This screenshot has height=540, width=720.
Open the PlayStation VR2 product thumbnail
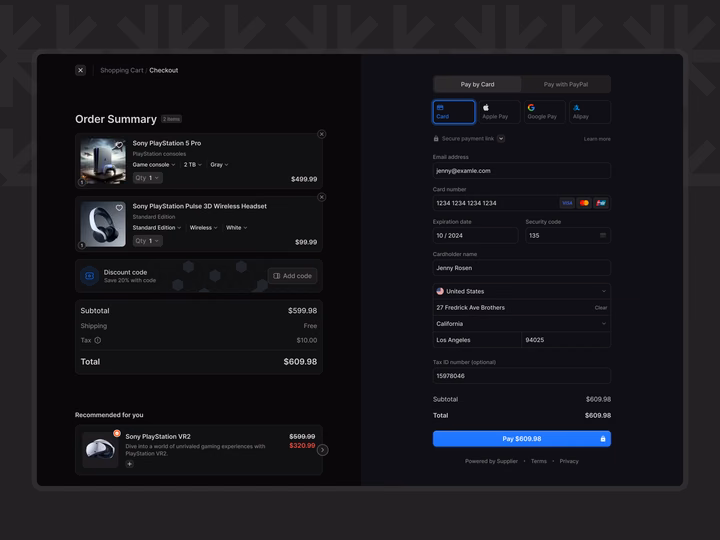(100, 450)
